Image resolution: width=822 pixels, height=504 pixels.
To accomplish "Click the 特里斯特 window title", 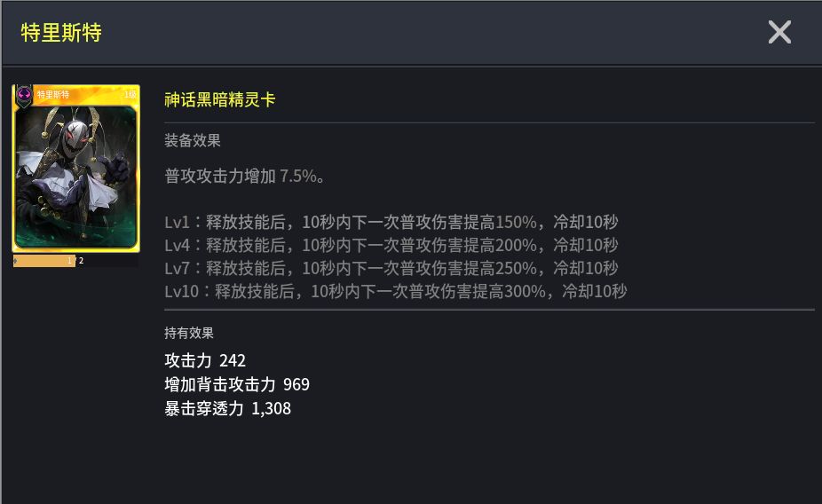I will click(x=61, y=33).
